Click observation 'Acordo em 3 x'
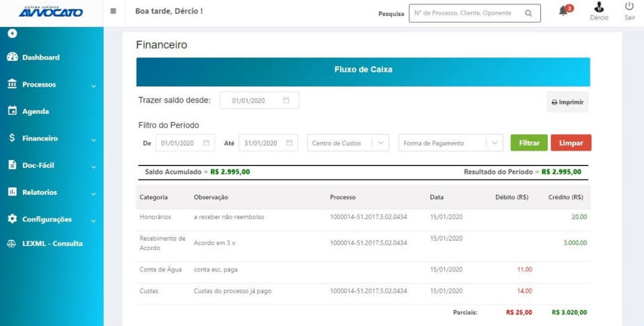644x326 pixels. tap(214, 242)
